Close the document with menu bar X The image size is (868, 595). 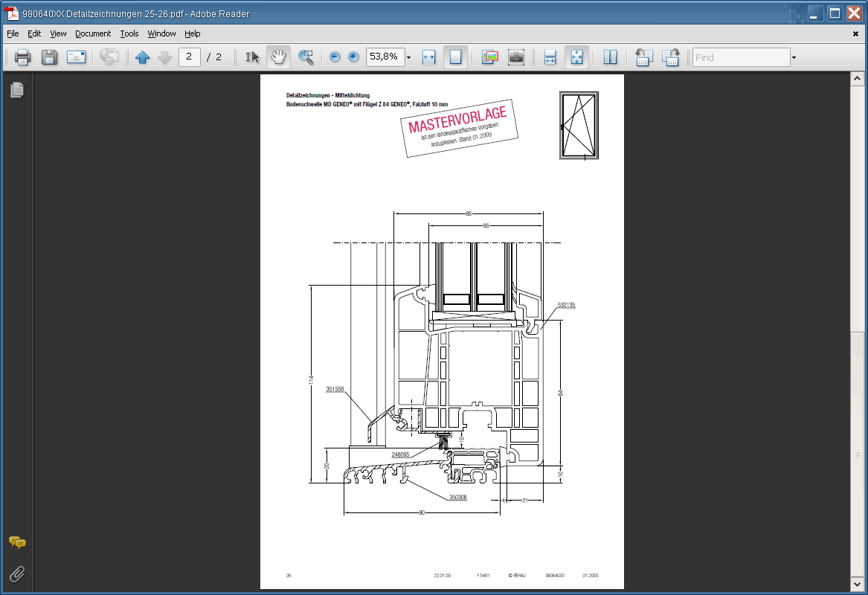(x=855, y=33)
